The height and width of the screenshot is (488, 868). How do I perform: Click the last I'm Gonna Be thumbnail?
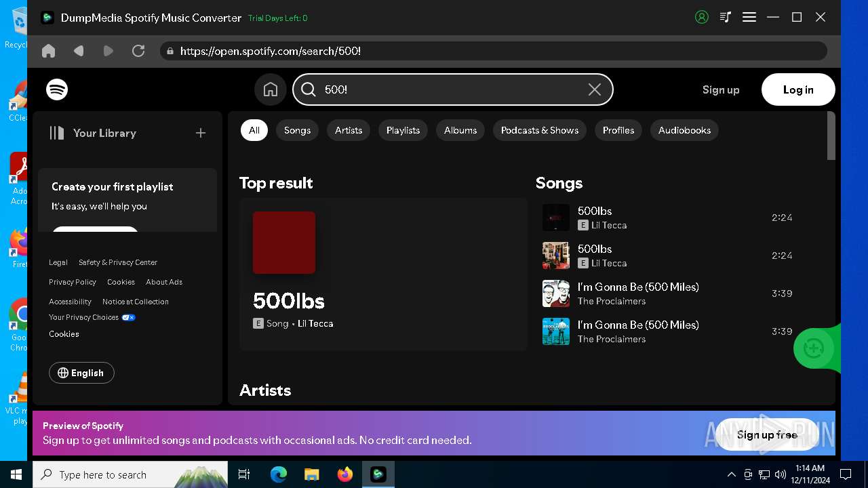(x=556, y=331)
